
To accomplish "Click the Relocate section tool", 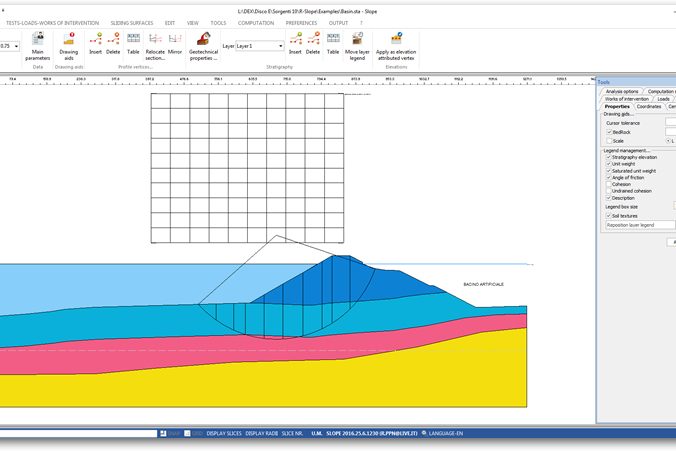I will (155, 45).
